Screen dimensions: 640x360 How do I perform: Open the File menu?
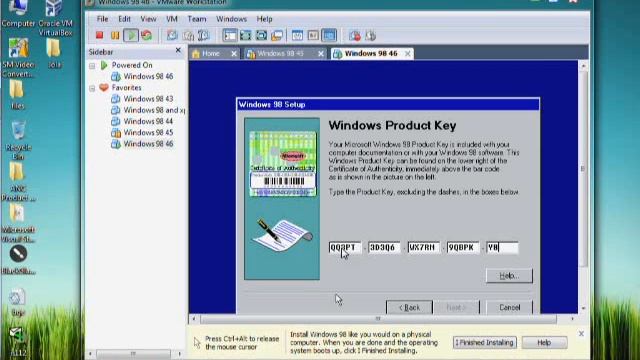coord(102,19)
